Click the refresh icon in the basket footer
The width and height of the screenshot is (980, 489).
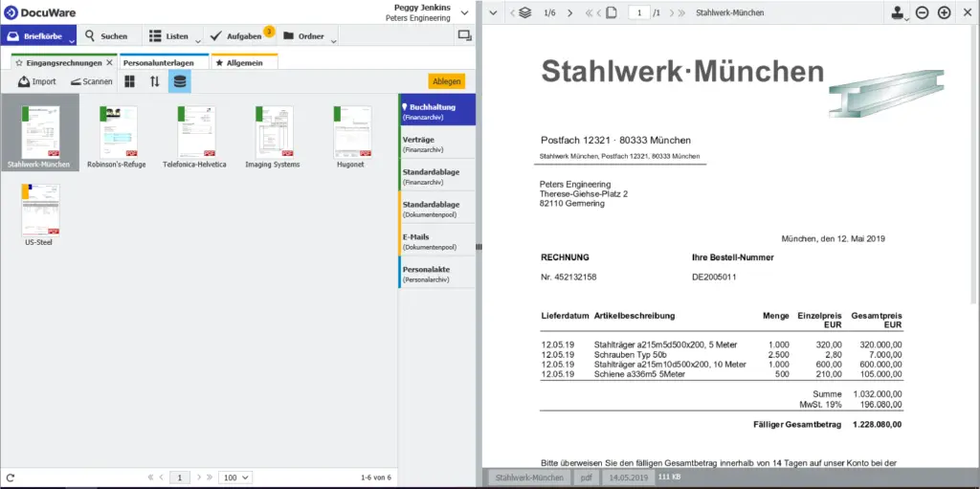click(x=10, y=478)
